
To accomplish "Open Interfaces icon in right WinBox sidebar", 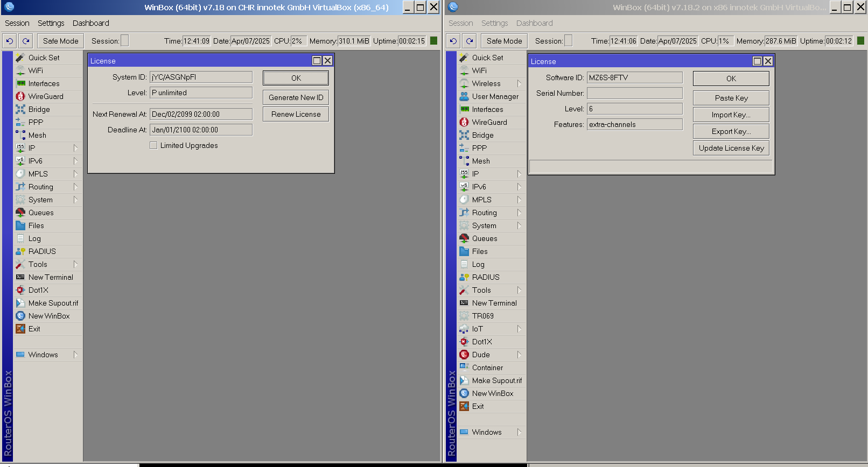I will pyautogui.click(x=464, y=109).
